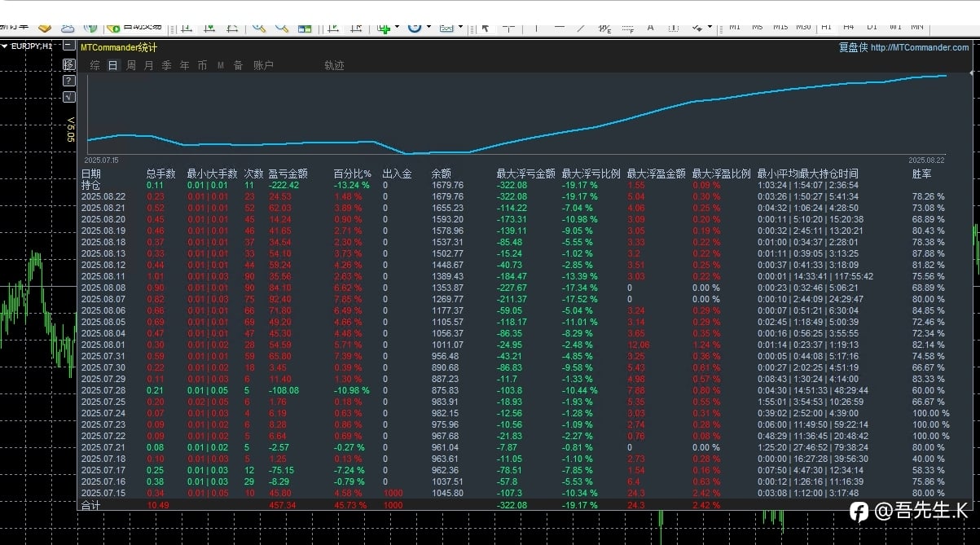Screen dimensions: 980x545
Task: Open the indicators list green plus icon
Action: [384, 28]
